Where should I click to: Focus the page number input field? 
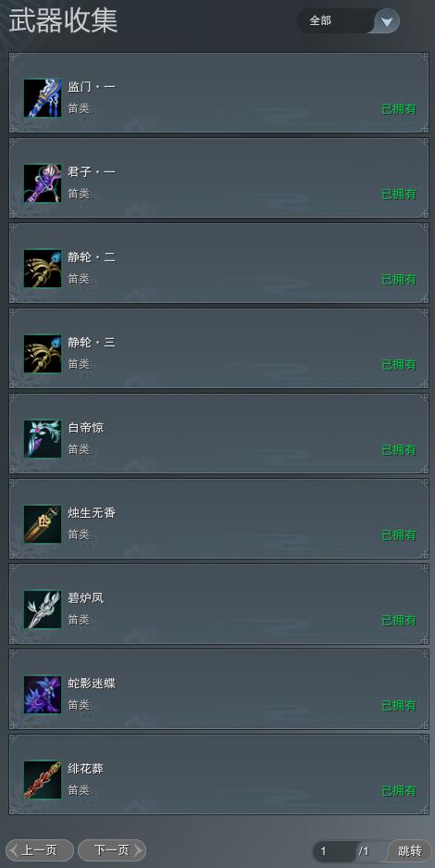pos(335,850)
